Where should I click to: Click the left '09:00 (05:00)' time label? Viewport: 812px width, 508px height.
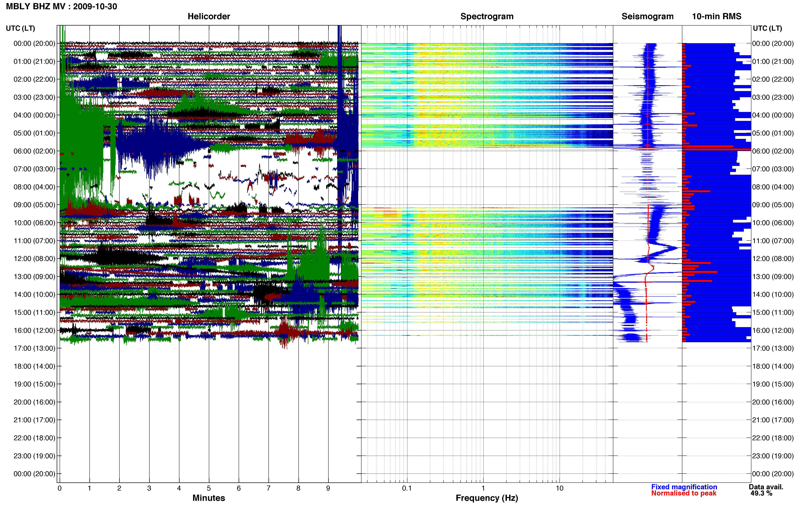(34, 205)
